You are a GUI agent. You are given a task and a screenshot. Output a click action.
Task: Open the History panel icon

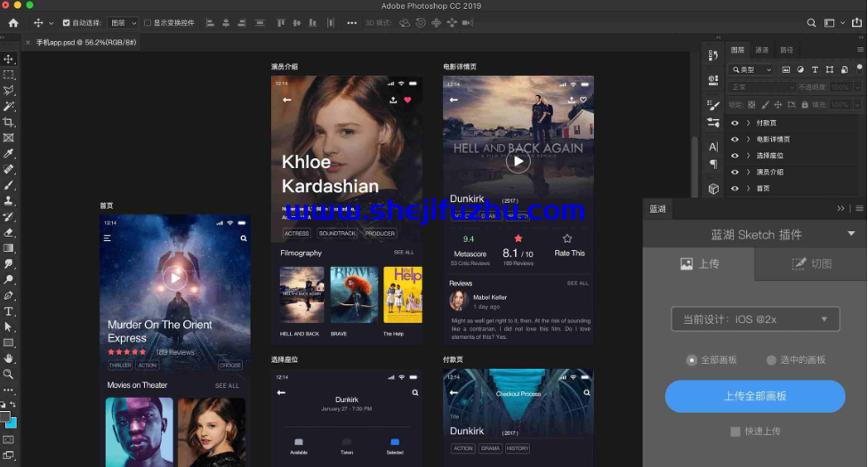(713, 55)
